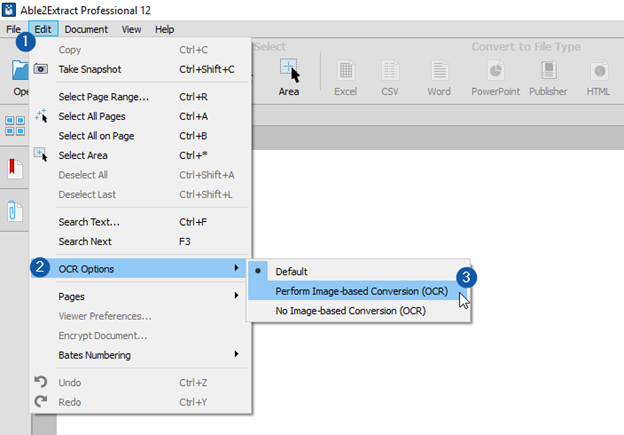Viewport: 624px width, 435px height.
Task: Select Perform Image-based Conversion (OCR)
Action: (x=359, y=291)
